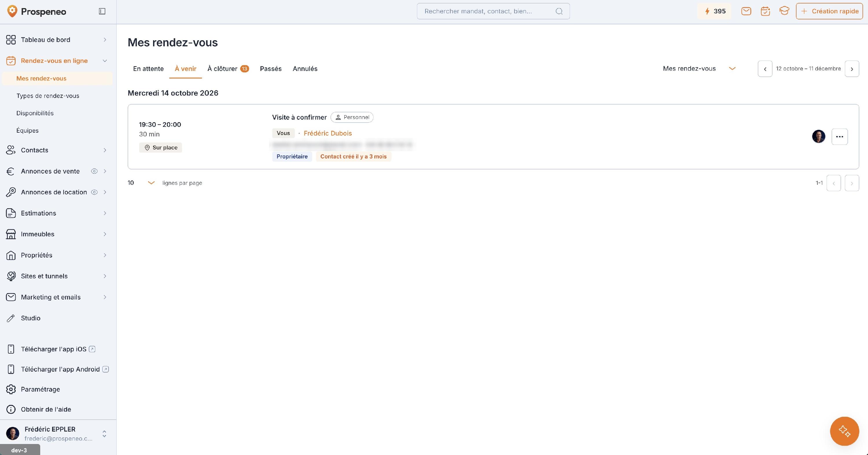The width and height of the screenshot is (868, 455).
Task: Click the Immeubles storefront icon
Action: coord(11,234)
